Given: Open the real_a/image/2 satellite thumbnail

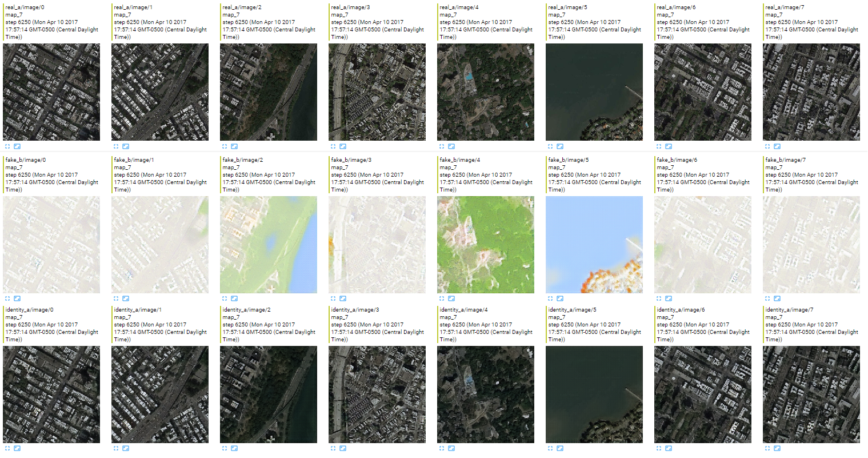Looking at the screenshot, I should (x=269, y=92).
